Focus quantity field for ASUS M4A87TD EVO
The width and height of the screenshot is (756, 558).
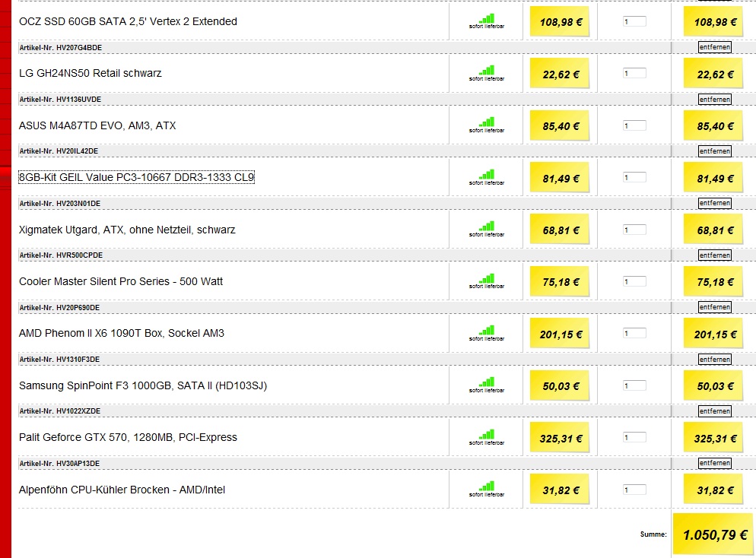point(634,125)
